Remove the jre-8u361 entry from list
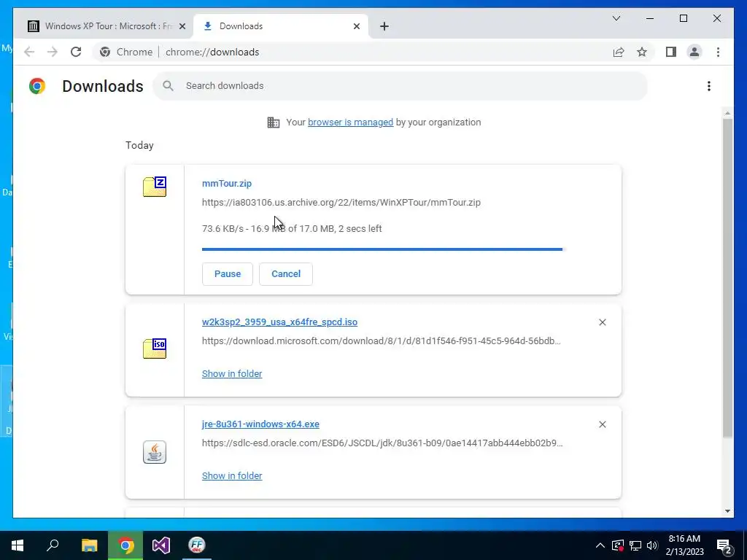 [x=602, y=424]
